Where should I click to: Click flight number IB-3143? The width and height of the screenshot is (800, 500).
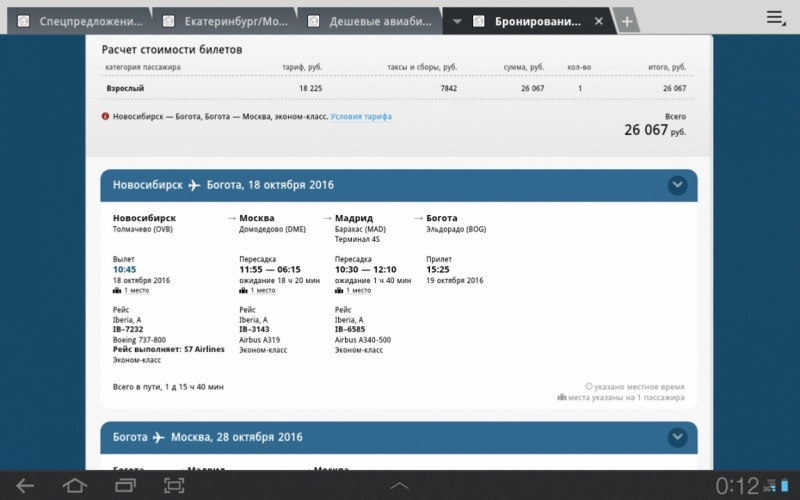pos(254,330)
